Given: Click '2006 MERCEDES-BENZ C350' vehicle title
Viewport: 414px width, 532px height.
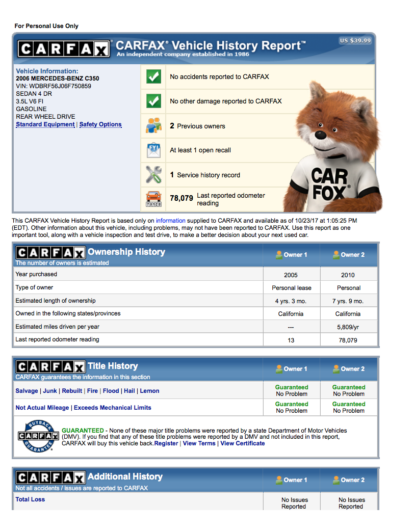Looking at the screenshot, I should coord(58,78).
